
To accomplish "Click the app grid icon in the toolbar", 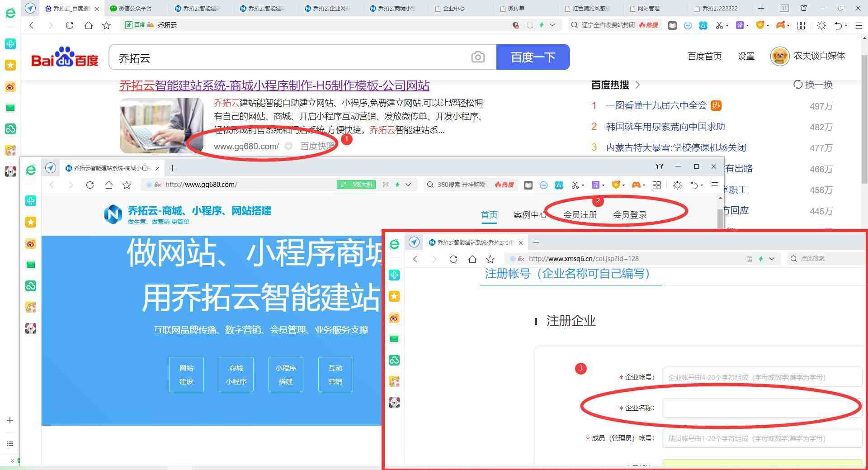I will (x=801, y=25).
